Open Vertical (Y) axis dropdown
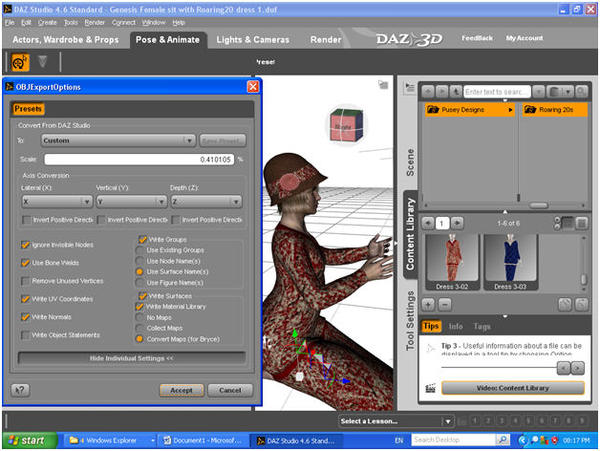This screenshot has height=451, width=600. pos(131,201)
